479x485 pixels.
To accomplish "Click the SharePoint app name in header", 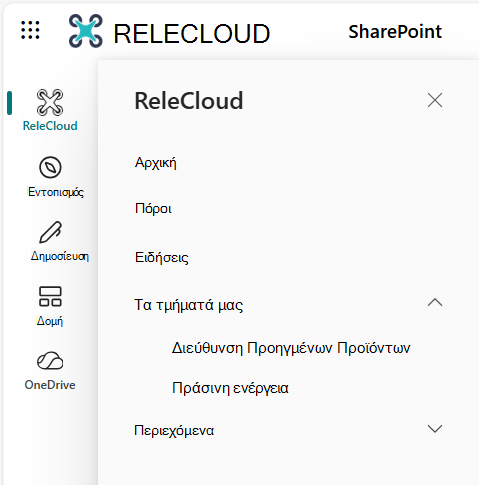I will [395, 32].
